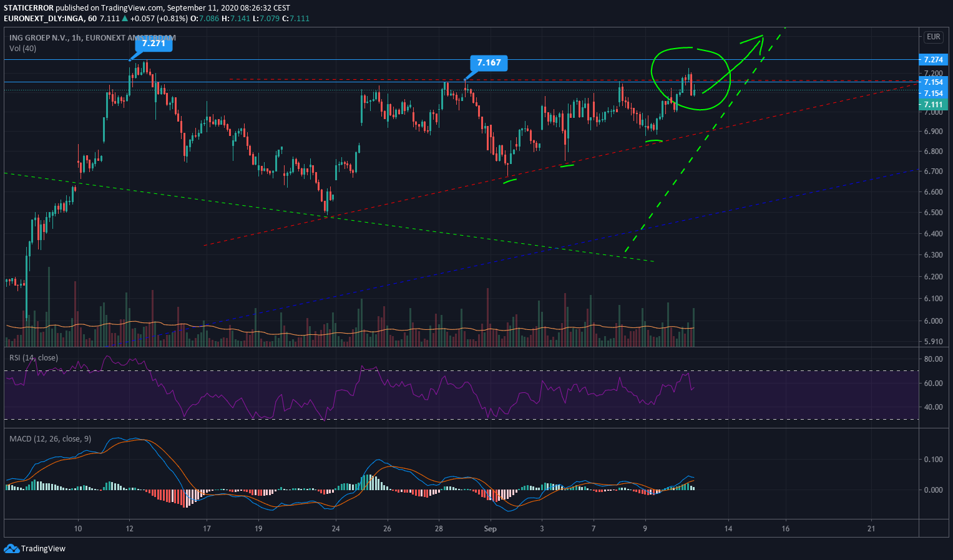This screenshot has height=560, width=953.
Task: Click the 6.900 price axis label
Action: pyautogui.click(x=934, y=132)
